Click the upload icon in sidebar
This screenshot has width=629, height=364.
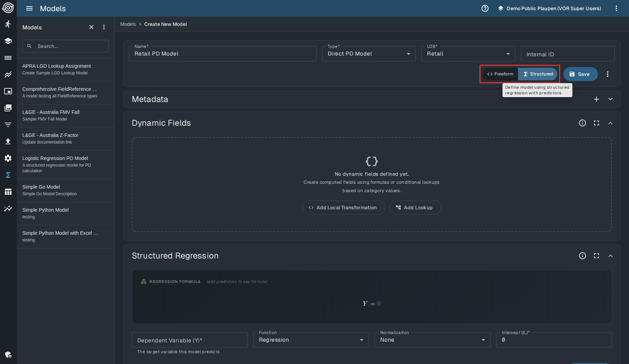tap(8, 141)
